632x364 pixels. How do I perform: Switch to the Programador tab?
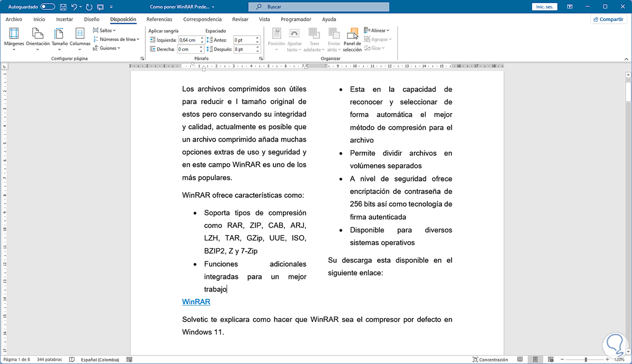pyautogui.click(x=296, y=19)
